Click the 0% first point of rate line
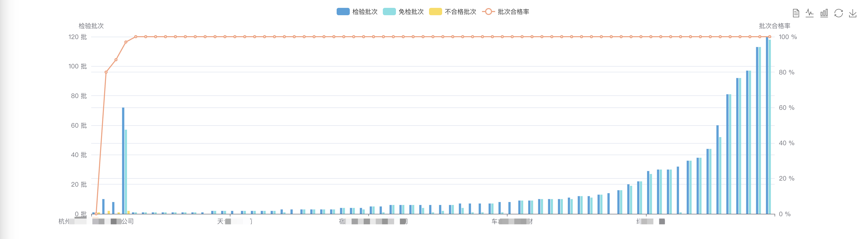Image resolution: width=868 pixels, height=239 pixels. pos(96,213)
